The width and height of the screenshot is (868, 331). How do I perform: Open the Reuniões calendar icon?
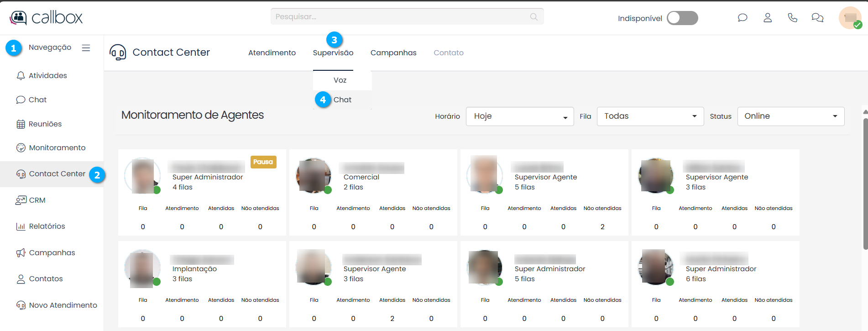click(x=21, y=124)
